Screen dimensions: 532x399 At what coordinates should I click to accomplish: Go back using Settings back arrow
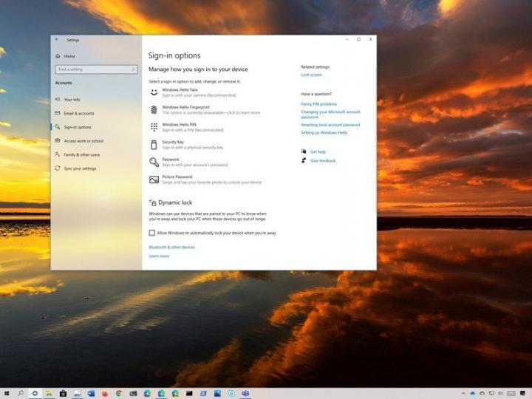[x=57, y=40]
